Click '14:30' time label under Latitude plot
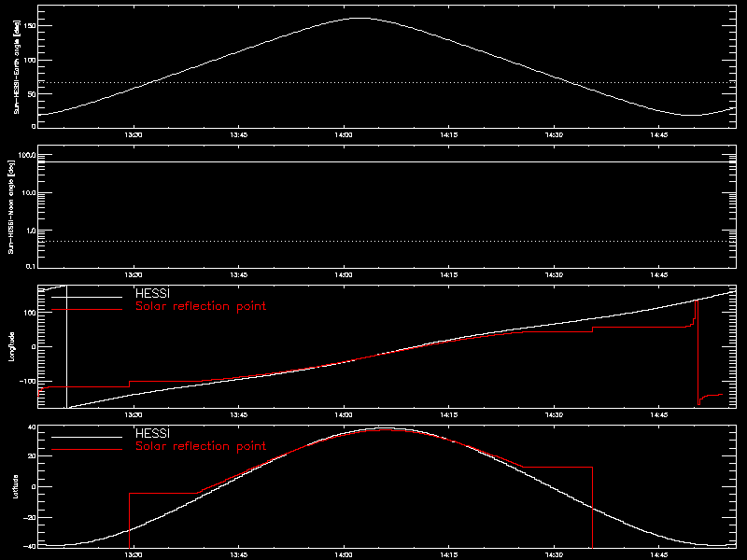Image resolution: width=747 pixels, height=560 pixels. point(554,555)
